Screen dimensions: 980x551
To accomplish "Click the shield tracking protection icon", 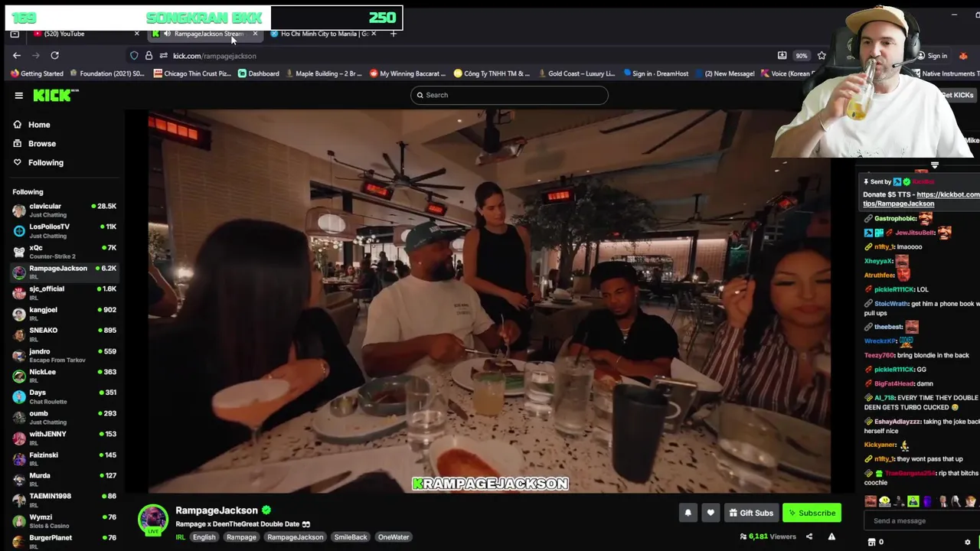I will 134,56.
